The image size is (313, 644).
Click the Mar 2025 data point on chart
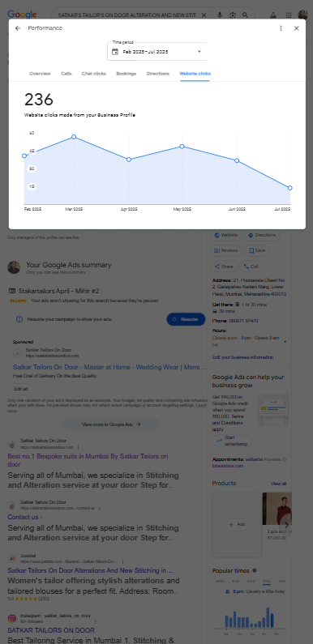[74, 137]
